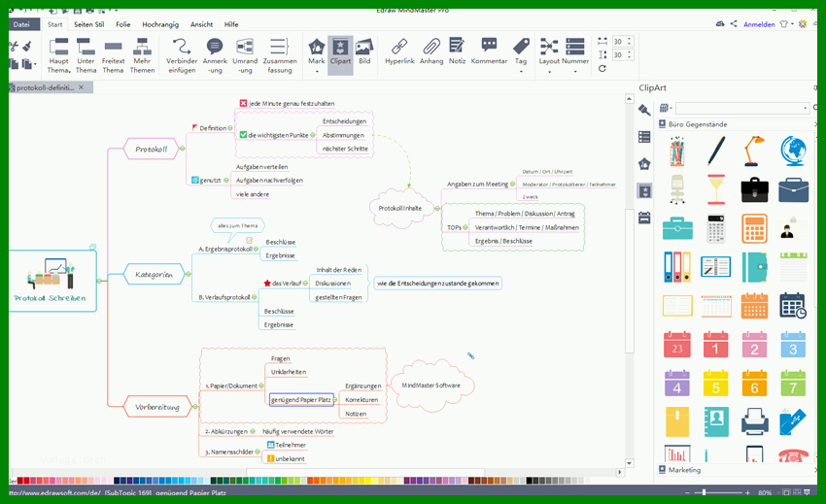Open the Folie tab
The height and width of the screenshot is (504, 826).
coord(122,24)
